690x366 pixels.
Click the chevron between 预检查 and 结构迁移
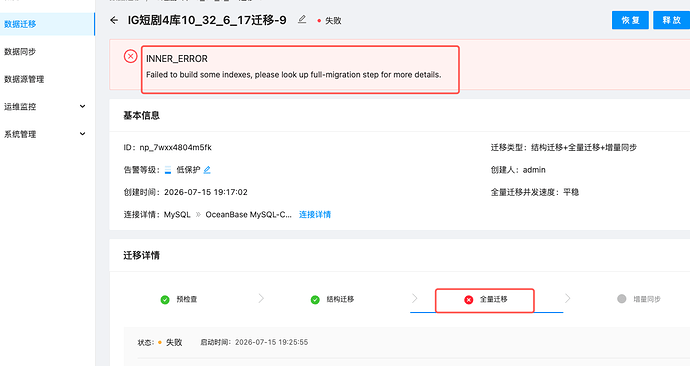click(x=261, y=299)
